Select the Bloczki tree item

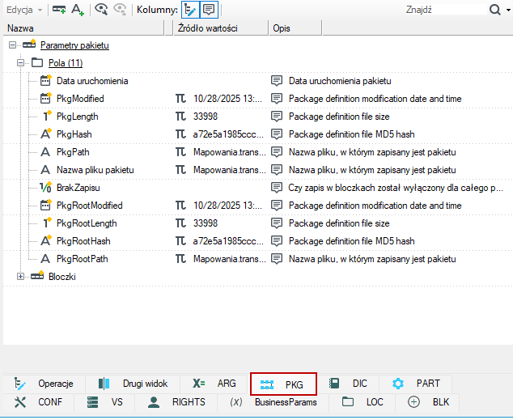[x=62, y=277]
